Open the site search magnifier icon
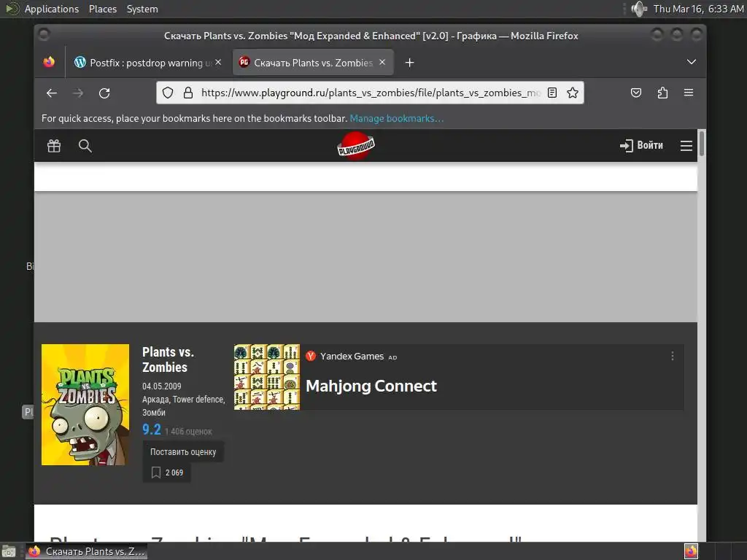 (85, 146)
